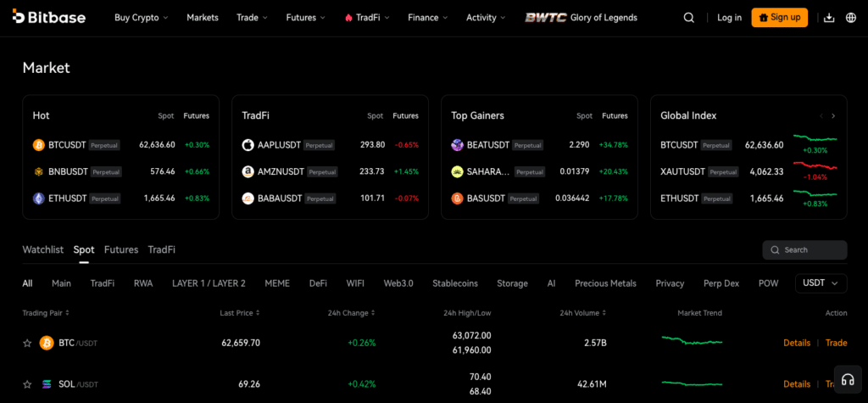Click the BASUSDT coin icon
868x403 pixels.
coord(457,199)
